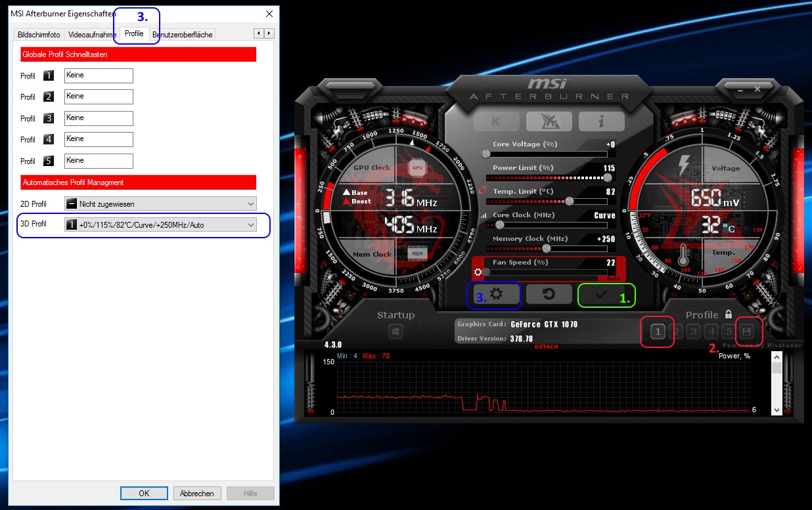The image size is (812, 510).
Task: Close the MSI Afterburner skin window
Action: [757, 88]
